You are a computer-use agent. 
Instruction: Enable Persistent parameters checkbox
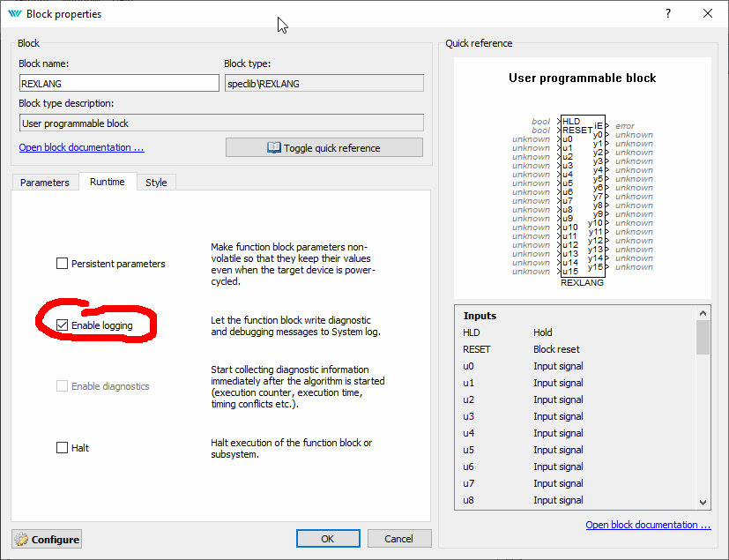(62, 264)
